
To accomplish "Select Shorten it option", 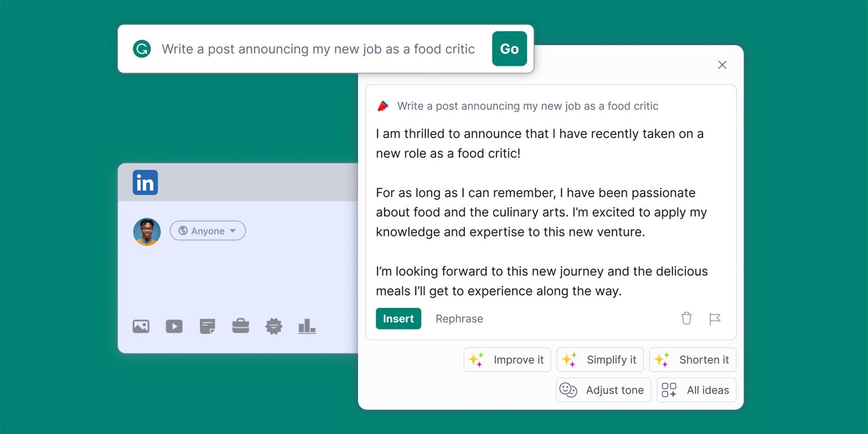I will pos(693,360).
